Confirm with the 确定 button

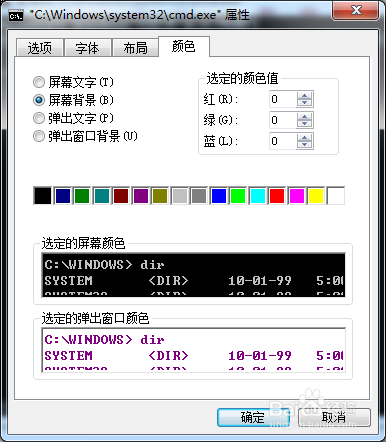[253, 417]
